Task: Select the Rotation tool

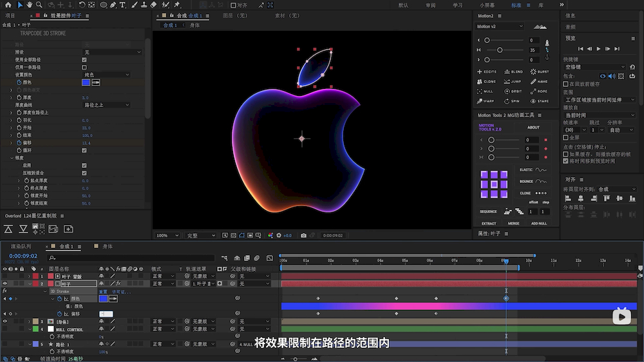Action: click(x=82, y=5)
